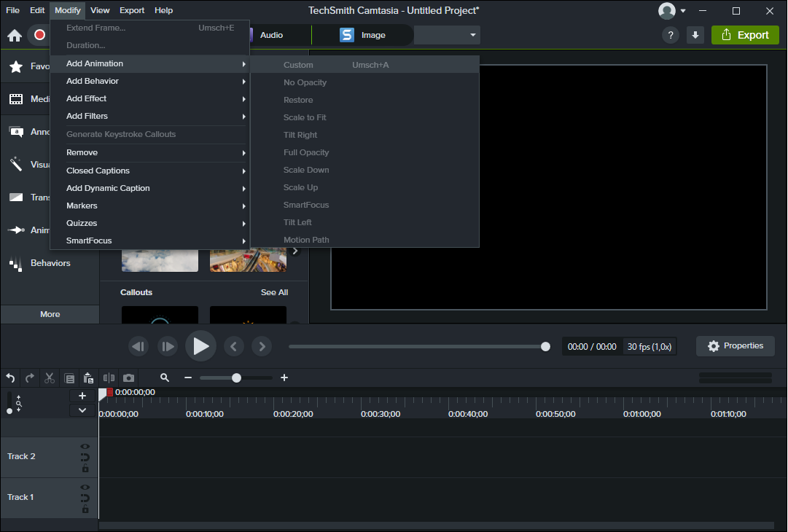Click the green Export button
The width and height of the screenshot is (788, 532).
tap(745, 35)
